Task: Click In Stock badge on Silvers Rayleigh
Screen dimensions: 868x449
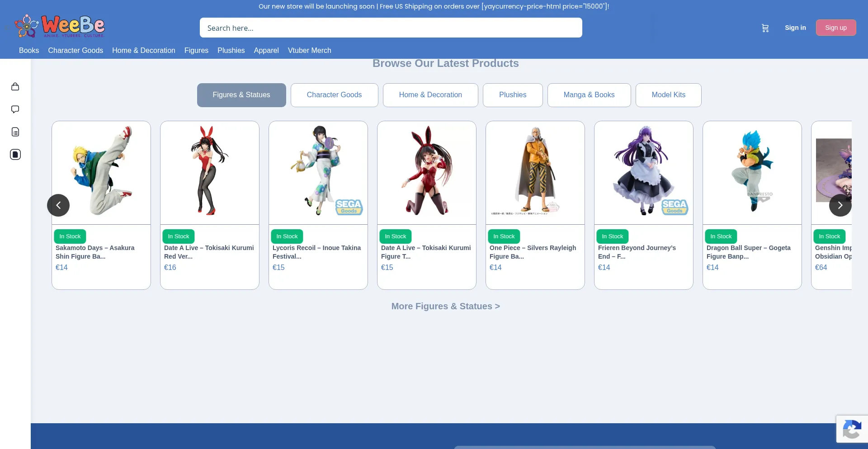Action: pyautogui.click(x=504, y=236)
